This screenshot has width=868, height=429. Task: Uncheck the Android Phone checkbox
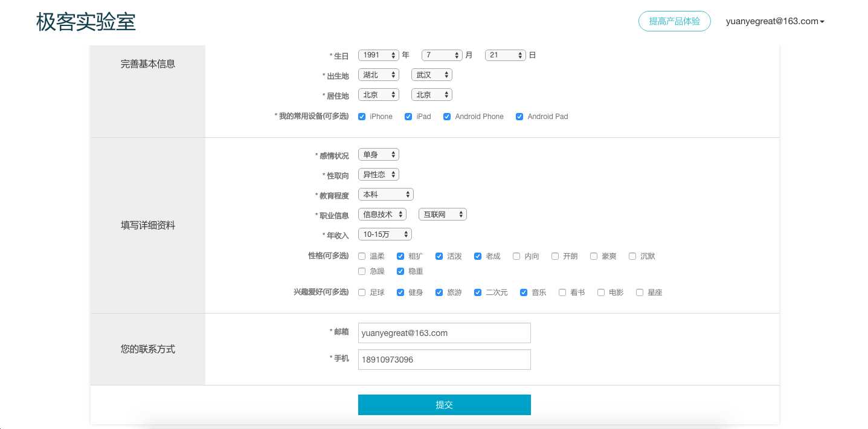(x=447, y=117)
